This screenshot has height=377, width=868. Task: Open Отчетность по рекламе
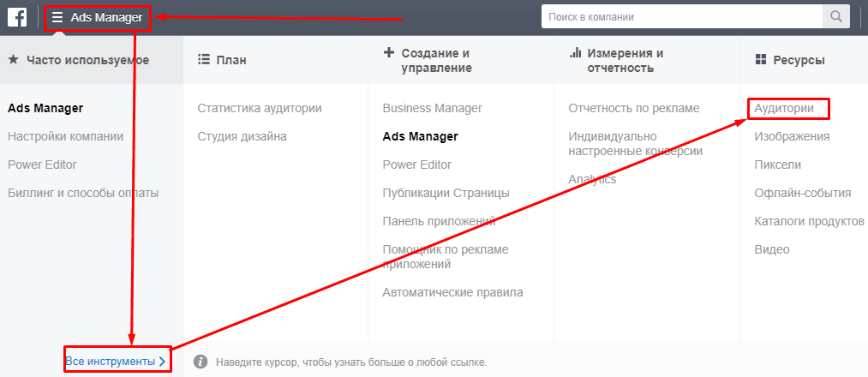634,108
